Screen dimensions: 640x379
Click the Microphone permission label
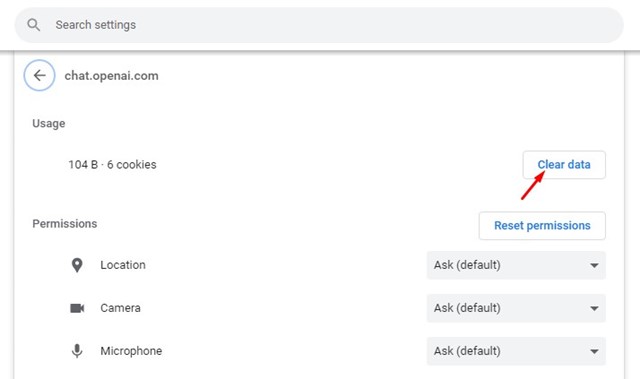[x=131, y=351]
